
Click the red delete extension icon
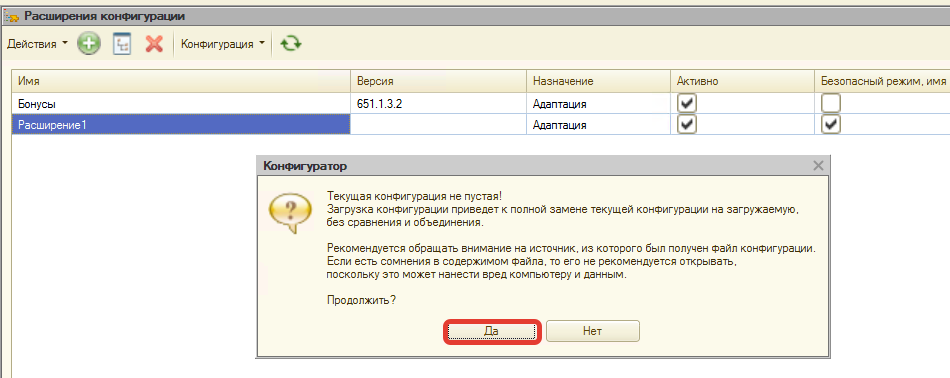point(154,44)
